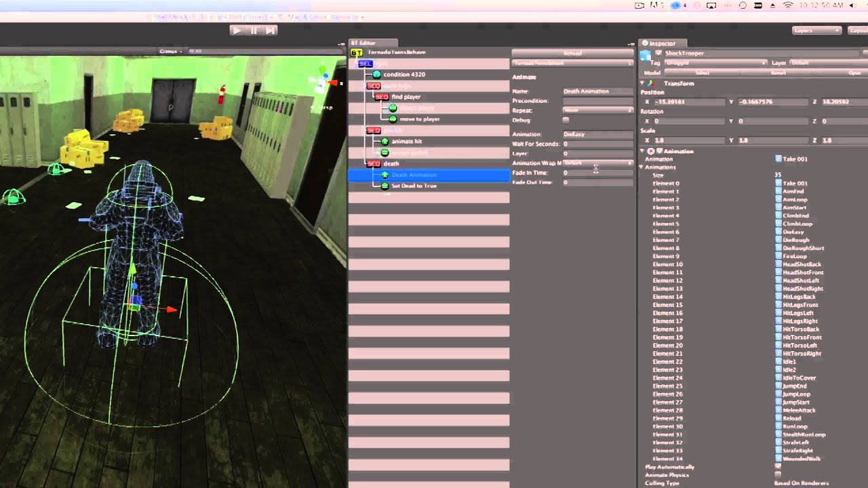Screen dimensions: 868x488
Task: Click the Fade In Time field
Action: pyautogui.click(x=597, y=173)
